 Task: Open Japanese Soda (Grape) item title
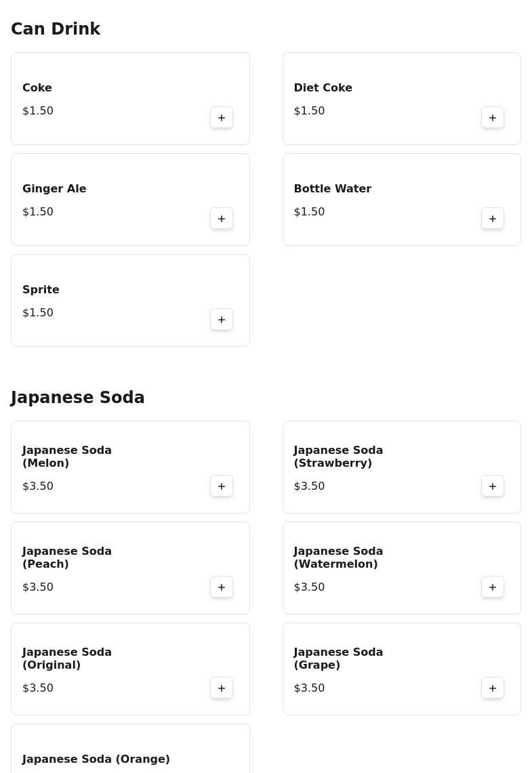pyautogui.click(x=338, y=659)
